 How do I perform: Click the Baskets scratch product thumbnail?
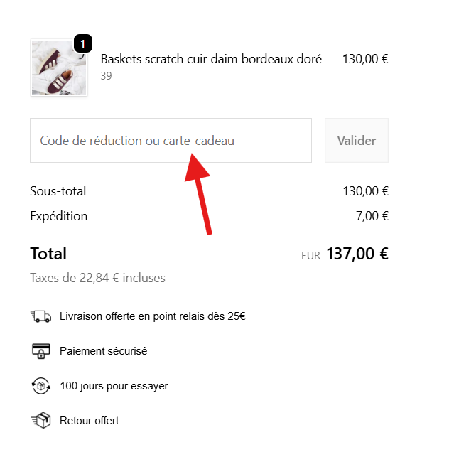click(x=58, y=68)
